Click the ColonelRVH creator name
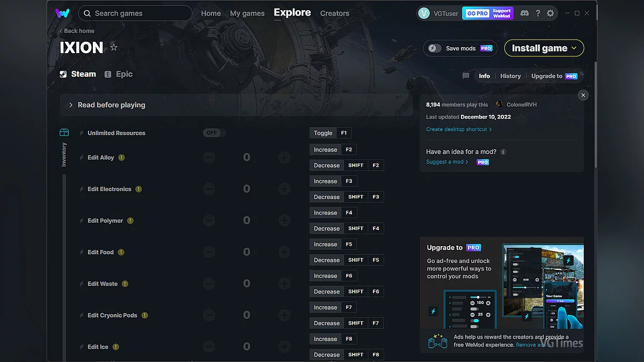644x362 pixels. [522, 105]
